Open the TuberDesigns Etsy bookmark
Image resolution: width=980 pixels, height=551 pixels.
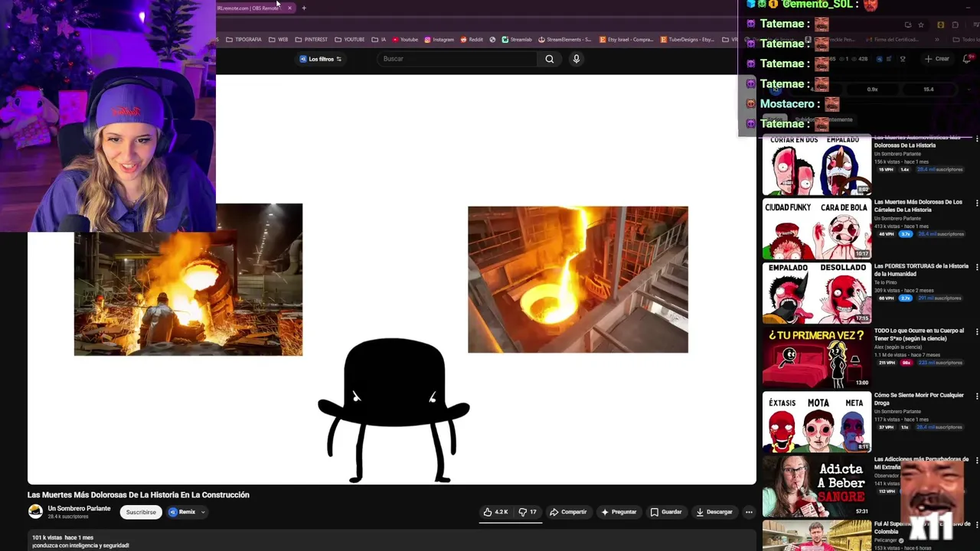687,39
